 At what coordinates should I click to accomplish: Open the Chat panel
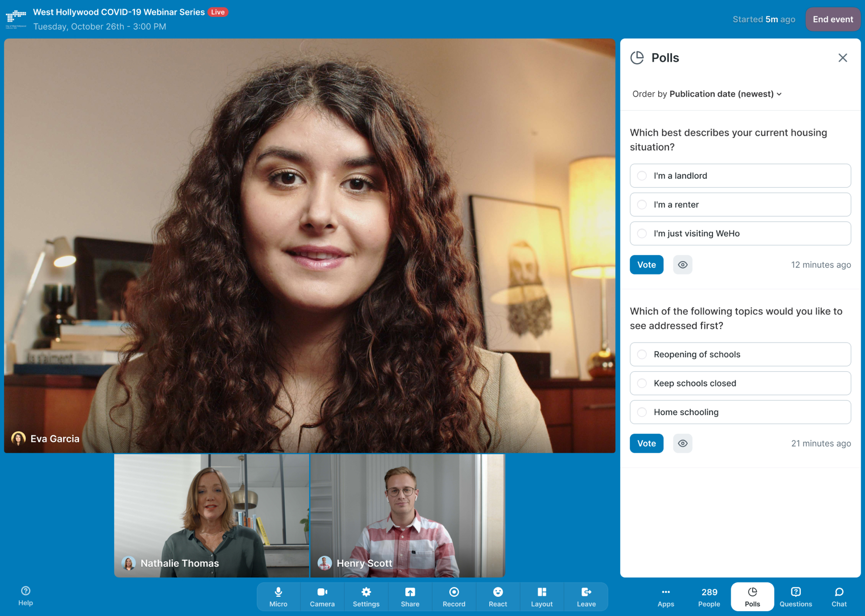839,597
